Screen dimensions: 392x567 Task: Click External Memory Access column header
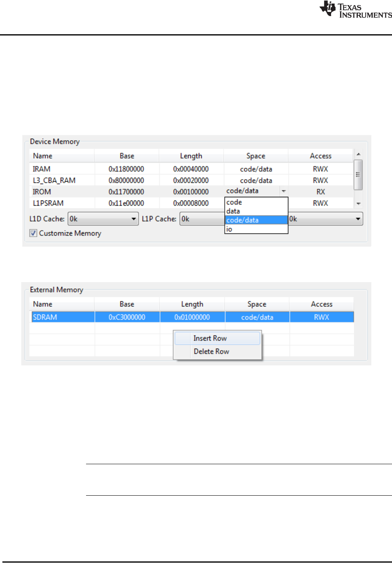[x=321, y=304]
